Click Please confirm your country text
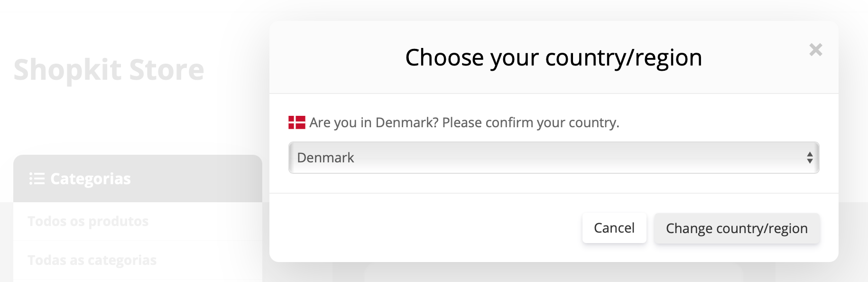Viewport: 868px width, 282px height. click(530, 122)
